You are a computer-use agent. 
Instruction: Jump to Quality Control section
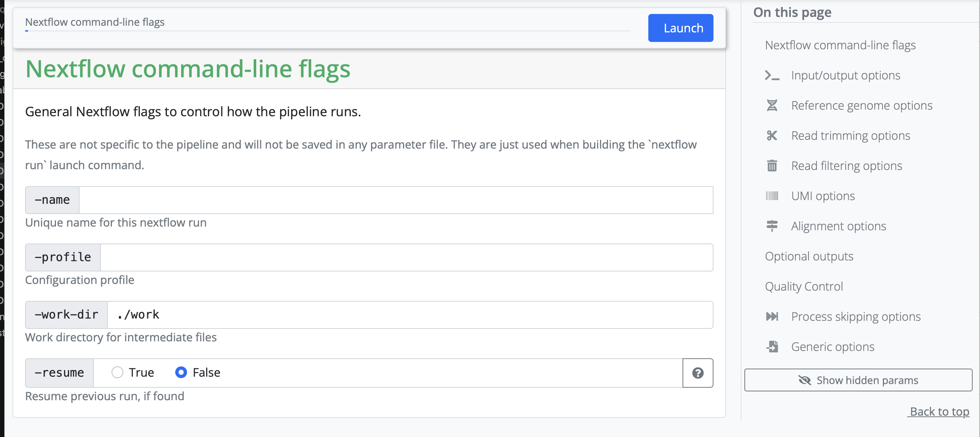(x=804, y=286)
